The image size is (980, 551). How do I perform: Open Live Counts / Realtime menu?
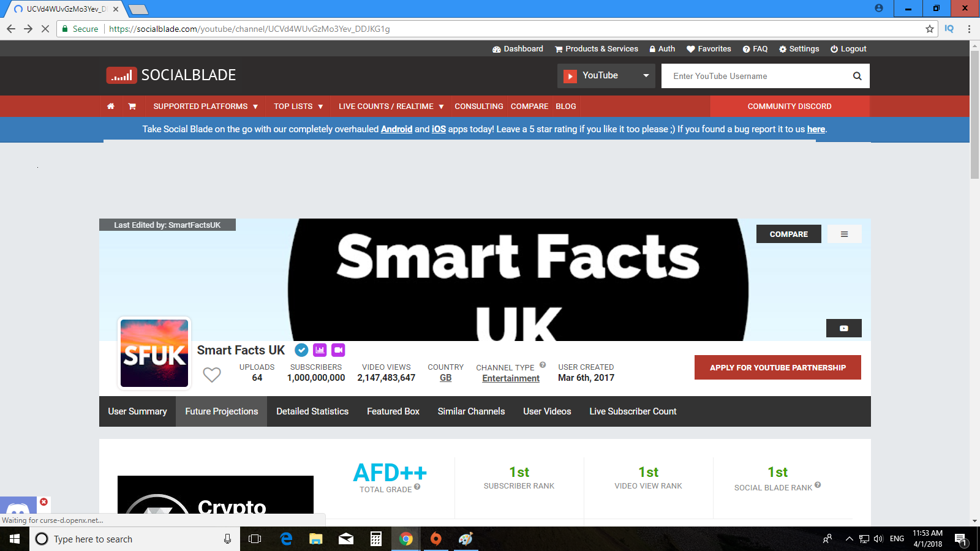[x=391, y=107]
